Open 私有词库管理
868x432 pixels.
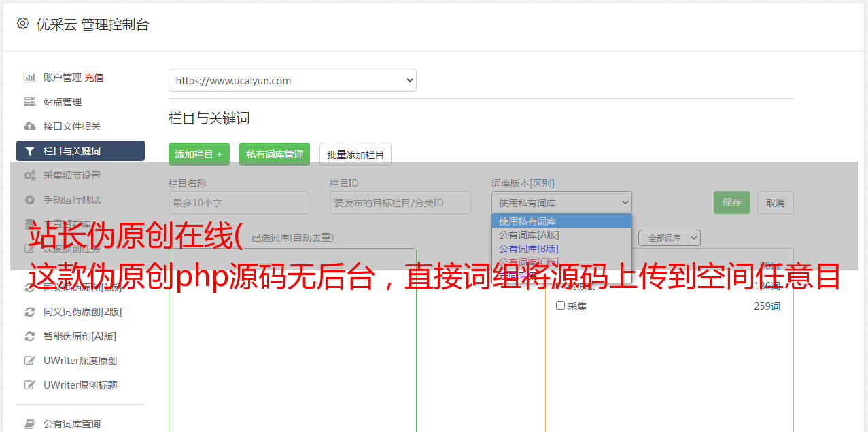pyautogui.click(x=275, y=154)
